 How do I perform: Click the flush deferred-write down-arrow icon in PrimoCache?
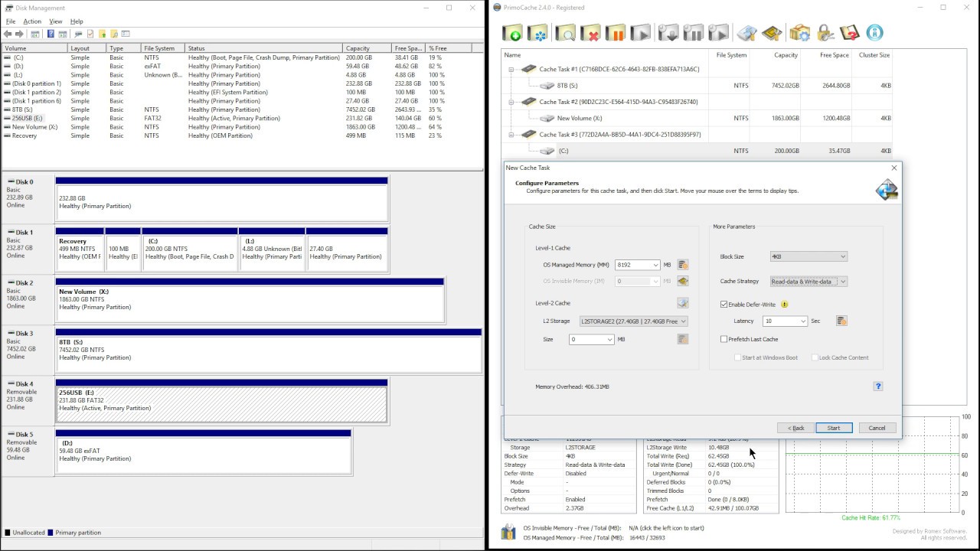[x=668, y=33]
